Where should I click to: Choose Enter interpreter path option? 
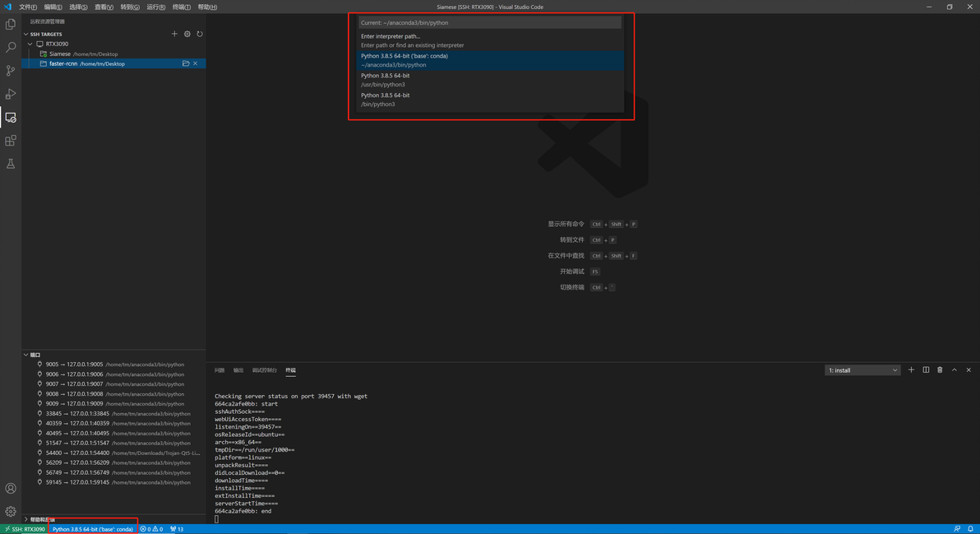tap(490, 40)
